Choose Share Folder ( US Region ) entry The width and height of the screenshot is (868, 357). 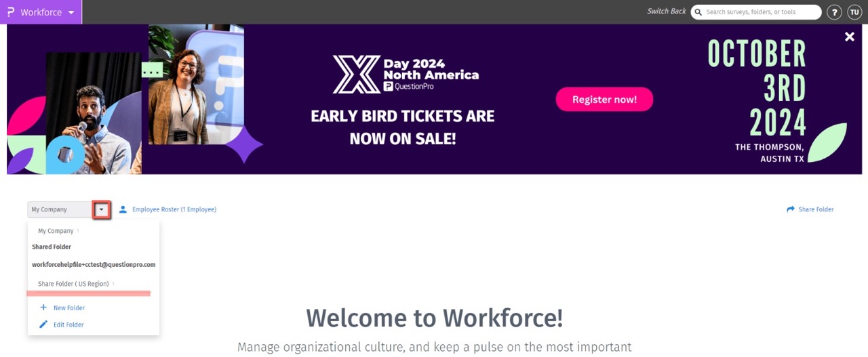(x=73, y=284)
